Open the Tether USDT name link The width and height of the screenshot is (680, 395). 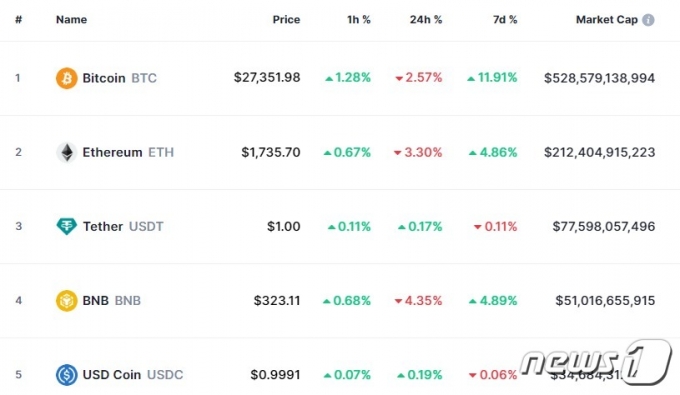123,226
